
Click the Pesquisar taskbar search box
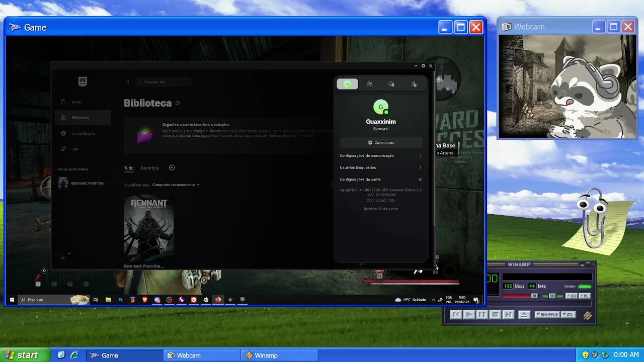coord(54,300)
